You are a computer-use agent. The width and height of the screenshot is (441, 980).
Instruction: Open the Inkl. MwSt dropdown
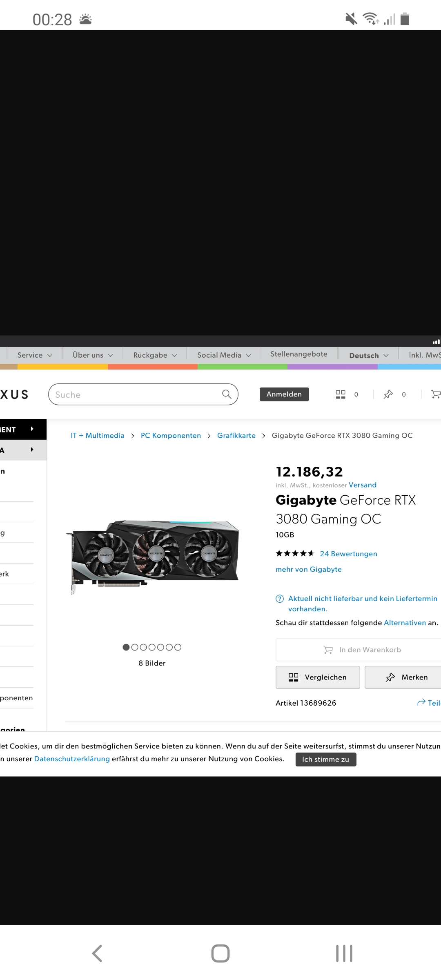click(425, 355)
